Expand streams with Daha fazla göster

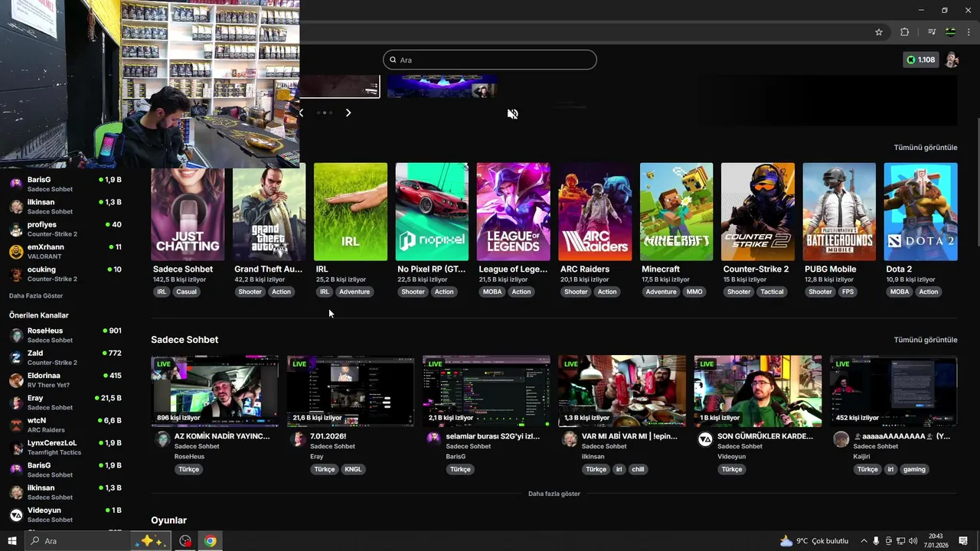(x=554, y=494)
